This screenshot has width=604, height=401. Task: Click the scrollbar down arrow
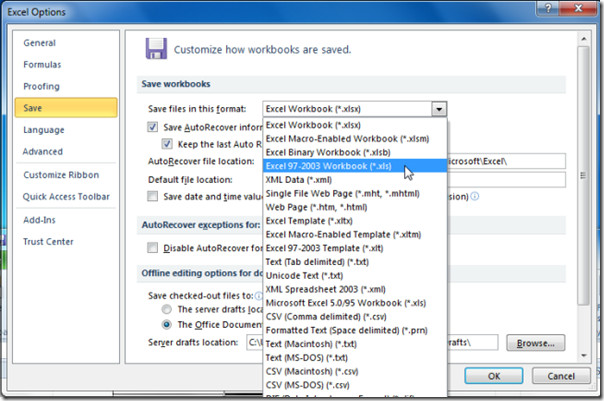tap(584, 355)
